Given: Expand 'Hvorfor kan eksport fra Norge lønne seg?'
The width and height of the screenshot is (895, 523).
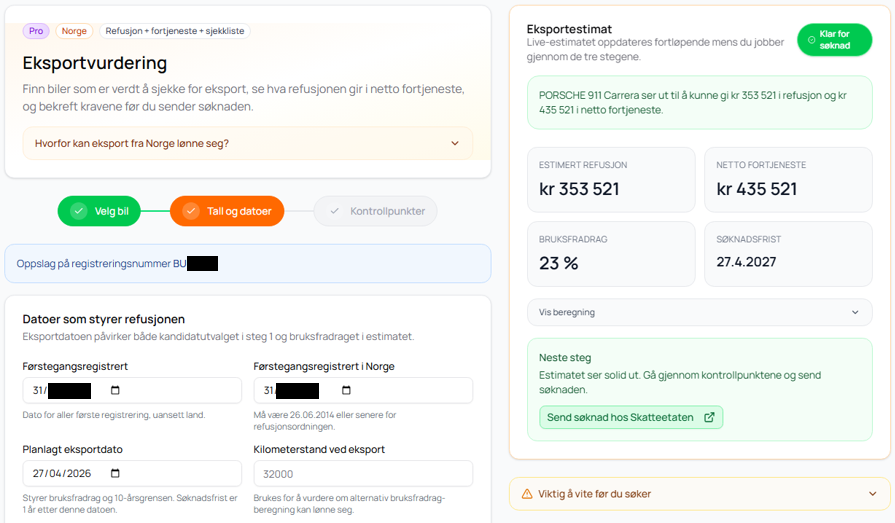Looking at the screenshot, I should [454, 143].
